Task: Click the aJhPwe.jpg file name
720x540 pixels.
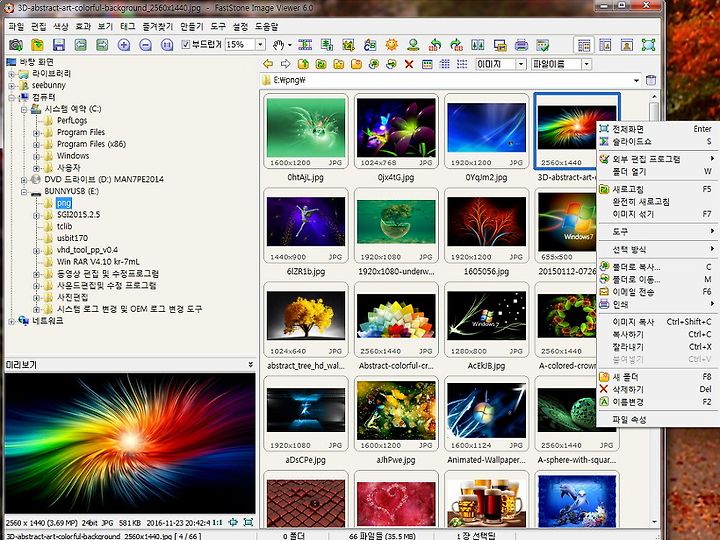Action: coord(396,460)
